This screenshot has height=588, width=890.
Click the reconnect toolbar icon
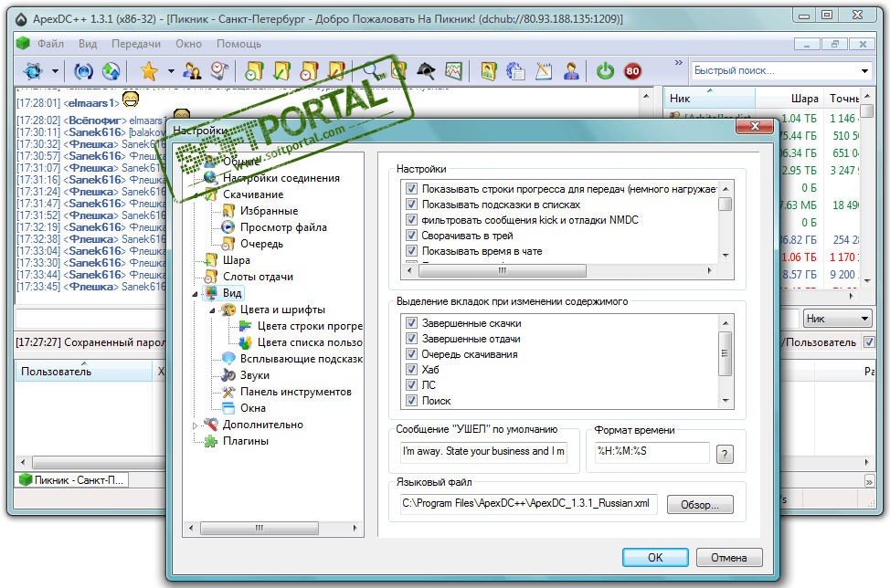click(83, 71)
